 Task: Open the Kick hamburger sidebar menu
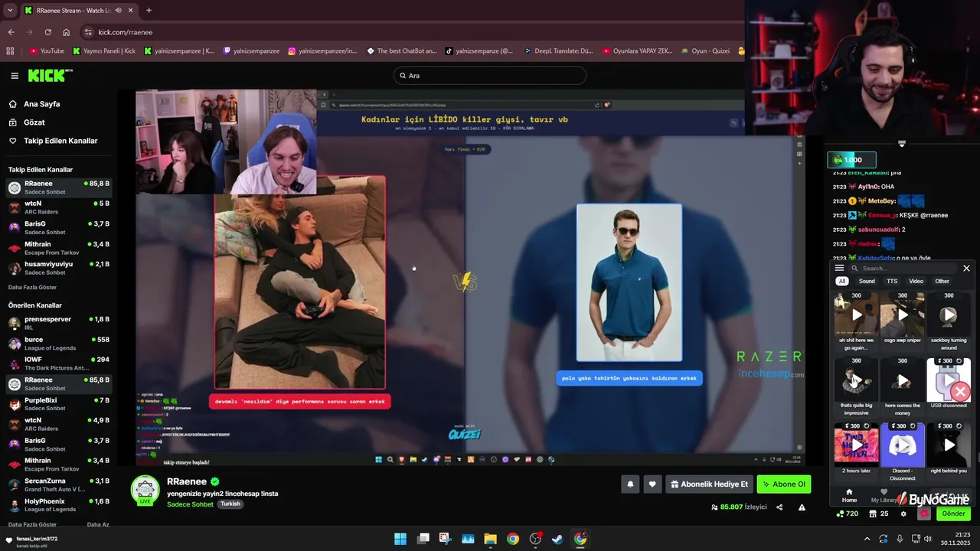15,76
